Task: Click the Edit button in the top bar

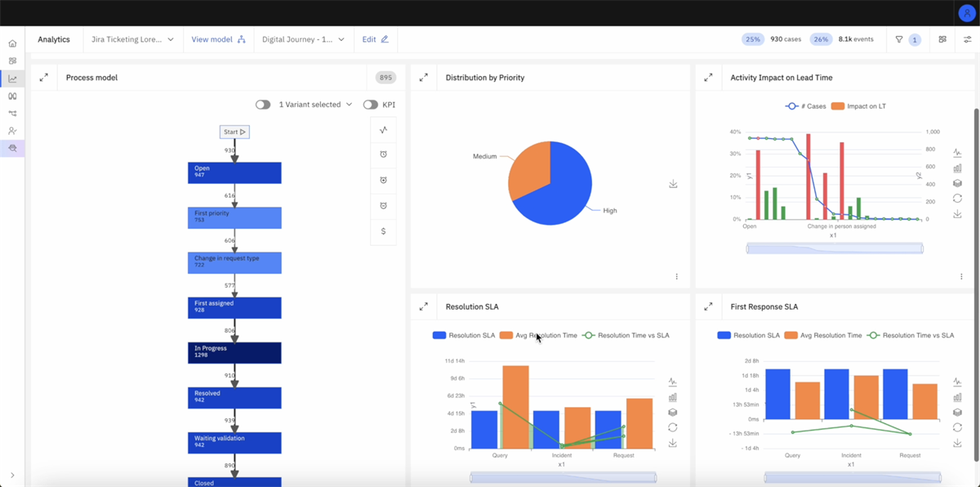Action: tap(375, 38)
